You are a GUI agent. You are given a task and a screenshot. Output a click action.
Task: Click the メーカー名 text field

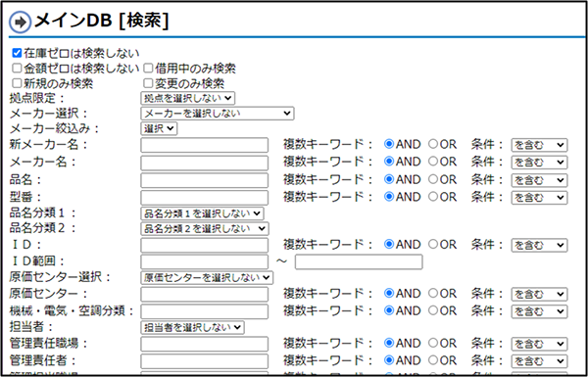(205, 163)
